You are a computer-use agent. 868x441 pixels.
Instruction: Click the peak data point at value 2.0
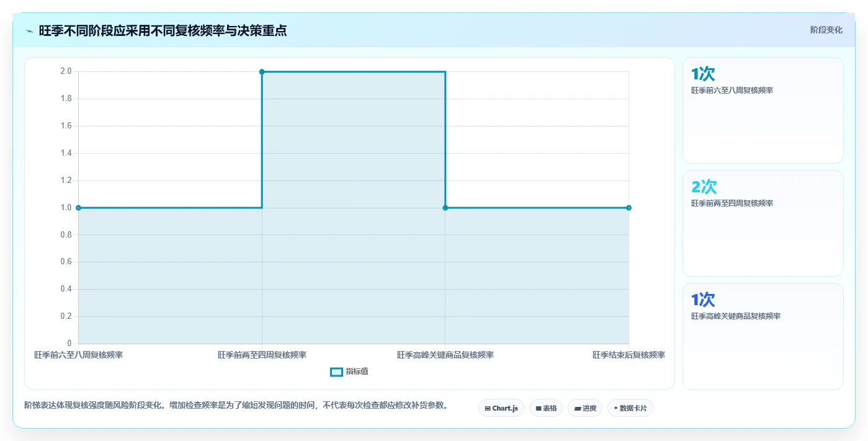262,72
